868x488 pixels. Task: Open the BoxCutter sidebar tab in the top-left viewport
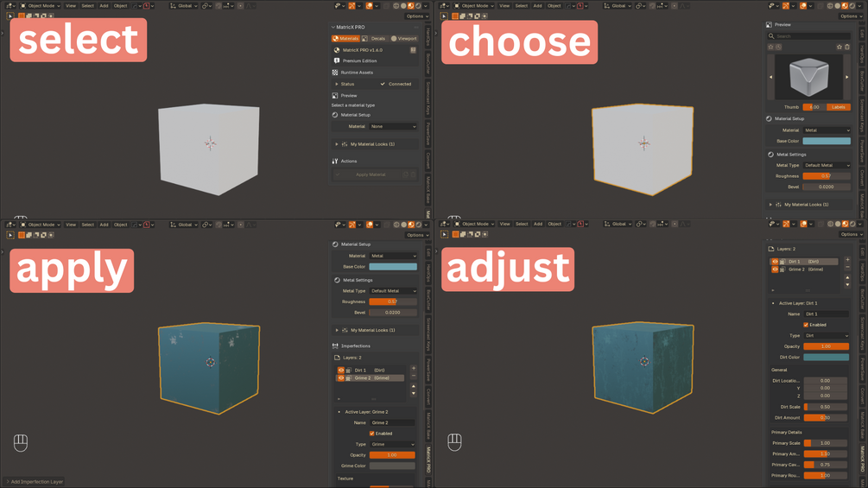(428, 64)
